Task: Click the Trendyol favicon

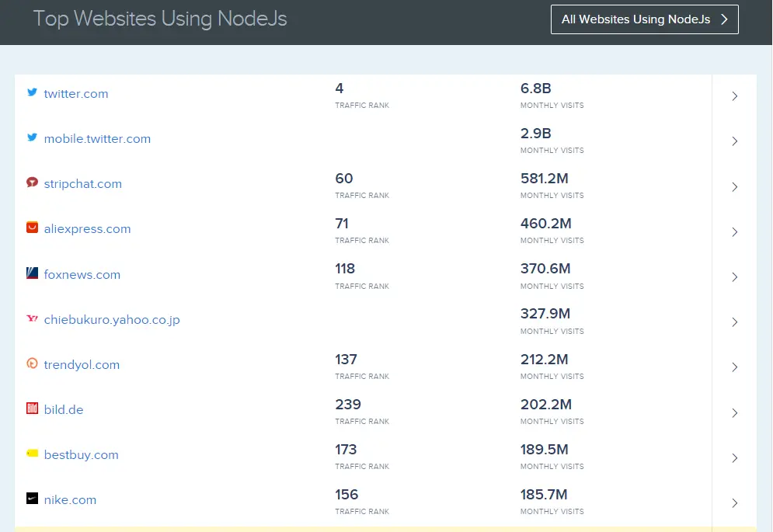Action: (x=31, y=363)
